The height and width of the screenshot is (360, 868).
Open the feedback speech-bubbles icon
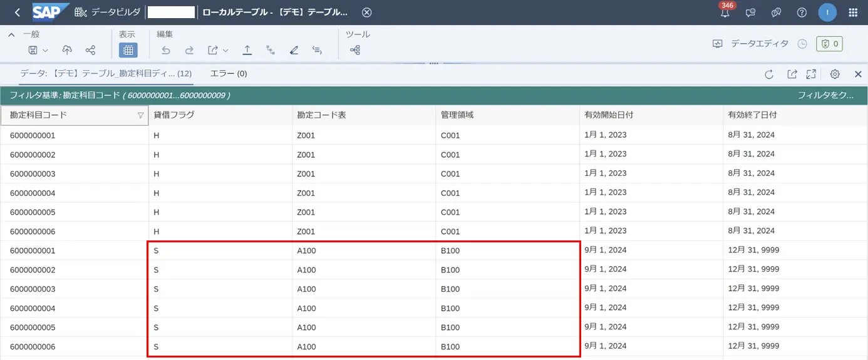tap(777, 13)
